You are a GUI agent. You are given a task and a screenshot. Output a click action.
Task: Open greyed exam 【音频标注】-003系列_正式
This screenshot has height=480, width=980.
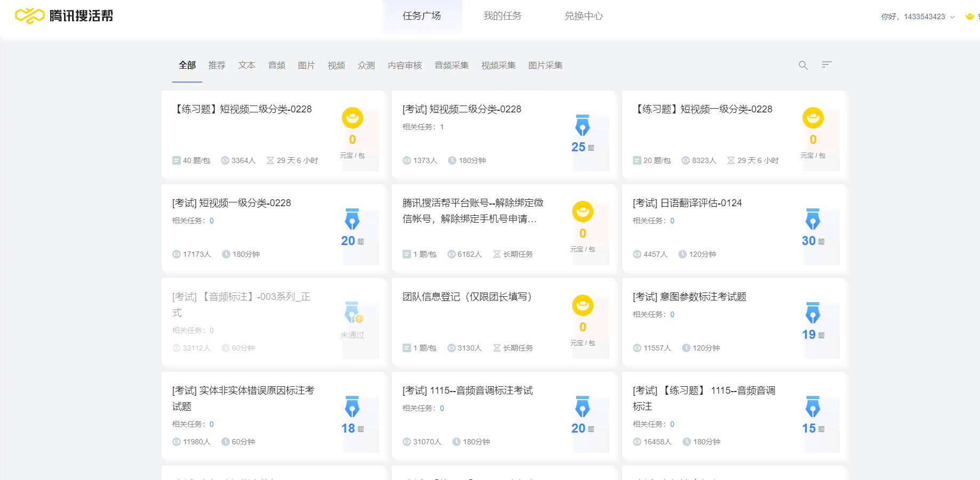(241, 305)
